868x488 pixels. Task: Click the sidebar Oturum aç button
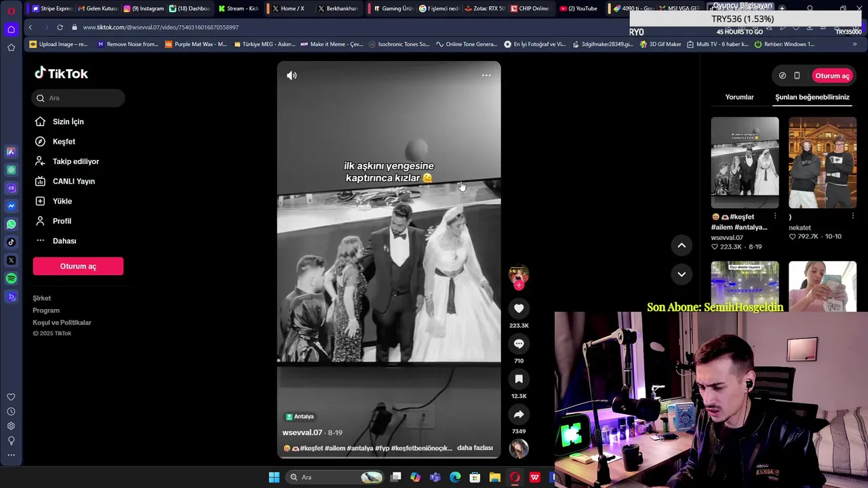78,266
